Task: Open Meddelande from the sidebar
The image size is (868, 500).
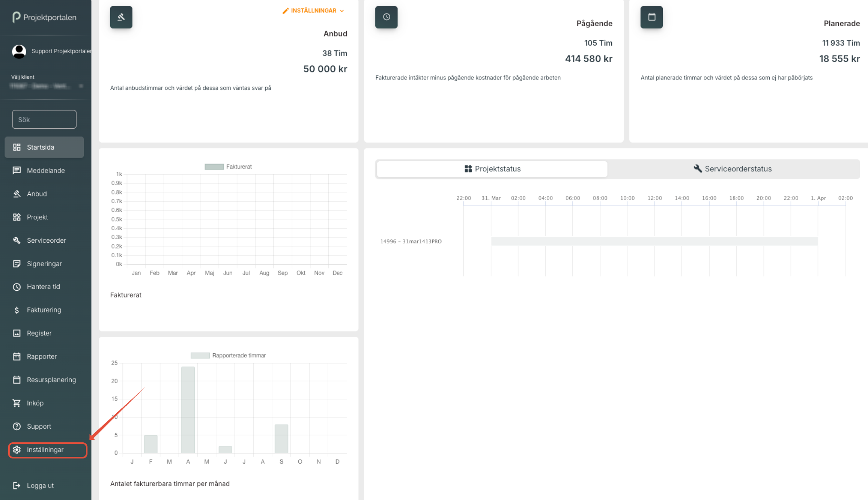Action: click(x=46, y=171)
